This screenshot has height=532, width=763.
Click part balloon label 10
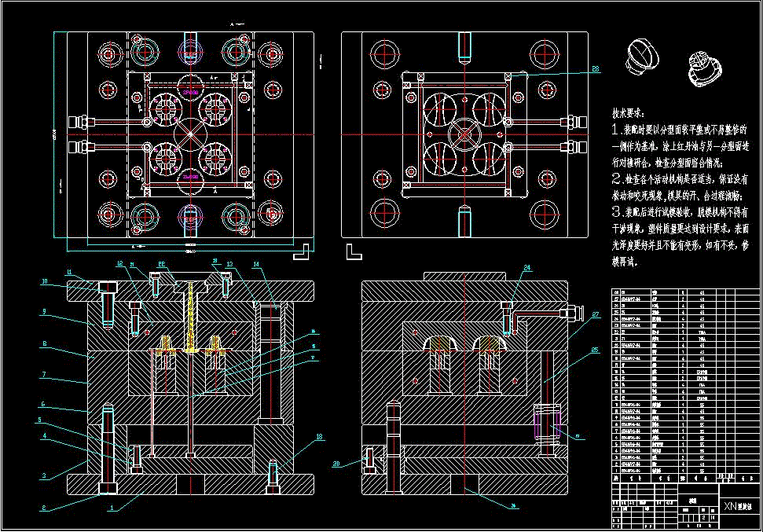44,281
